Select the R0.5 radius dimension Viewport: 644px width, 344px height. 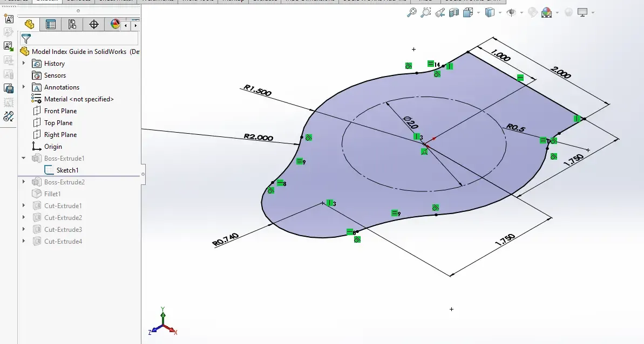click(516, 127)
